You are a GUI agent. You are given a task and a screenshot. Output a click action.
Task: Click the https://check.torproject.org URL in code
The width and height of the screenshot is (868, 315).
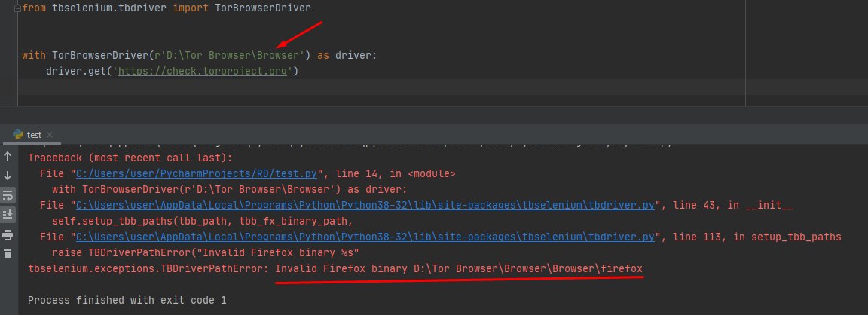coord(203,71)
